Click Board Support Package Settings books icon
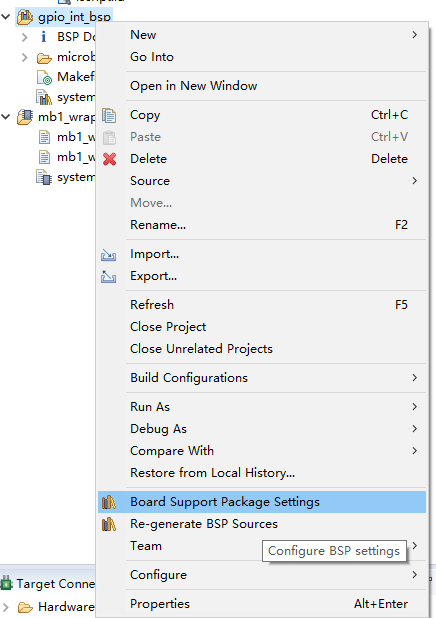Screen dimensions: 436x618 point(109,502)
